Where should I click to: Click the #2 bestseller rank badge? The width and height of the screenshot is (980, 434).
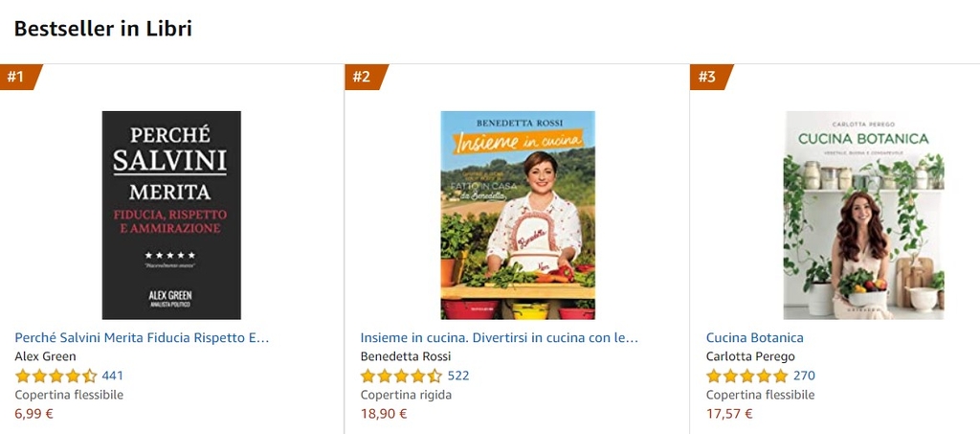[x=365, y=77]
